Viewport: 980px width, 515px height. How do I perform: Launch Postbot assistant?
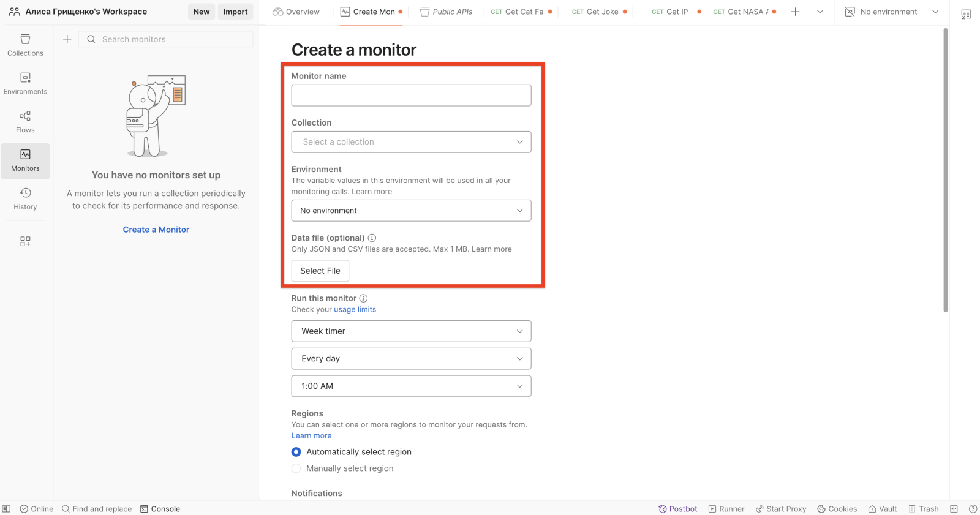tap(678, 509)
